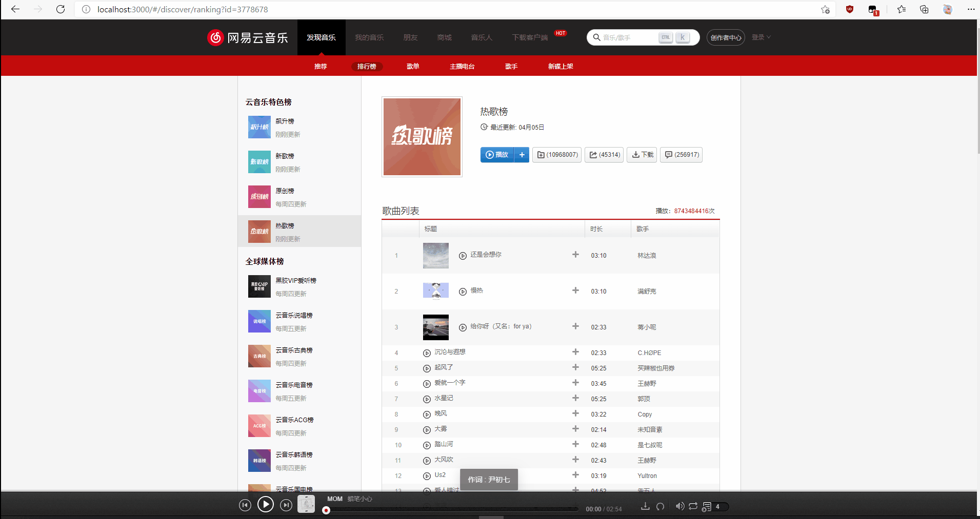
Task: Click the NetEase Cloud Music logo
Action: point(248,37)
